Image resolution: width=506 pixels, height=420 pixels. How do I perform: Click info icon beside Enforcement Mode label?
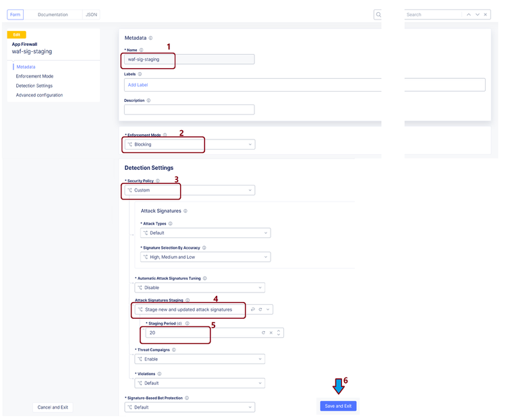[165, 135]
